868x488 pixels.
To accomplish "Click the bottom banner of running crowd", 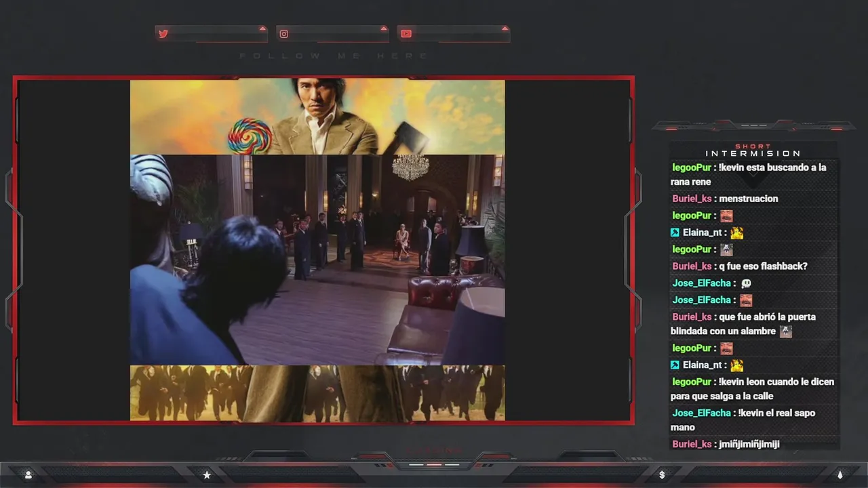I will (x=317, y=393).
